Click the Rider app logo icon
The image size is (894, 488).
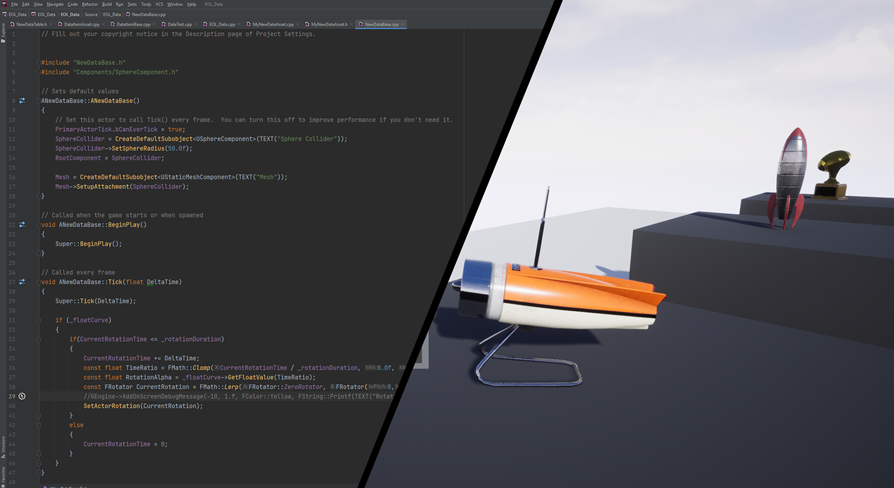(x=4, y=4)
